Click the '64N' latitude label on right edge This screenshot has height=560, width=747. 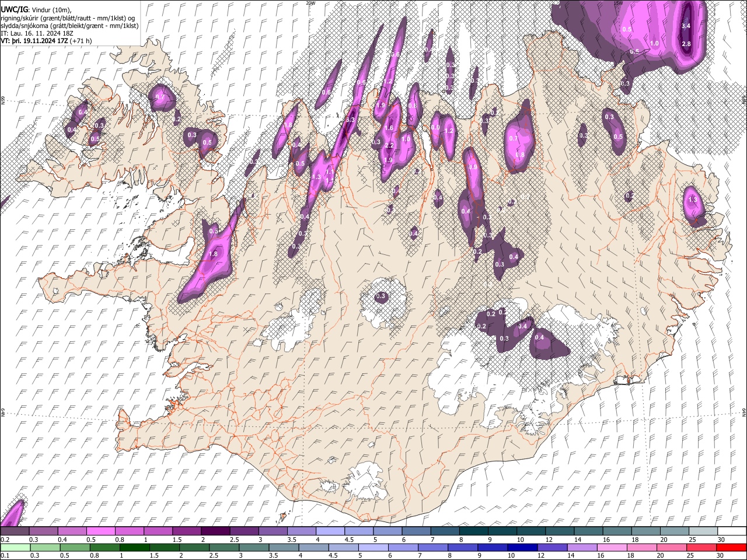coord(744,412)
